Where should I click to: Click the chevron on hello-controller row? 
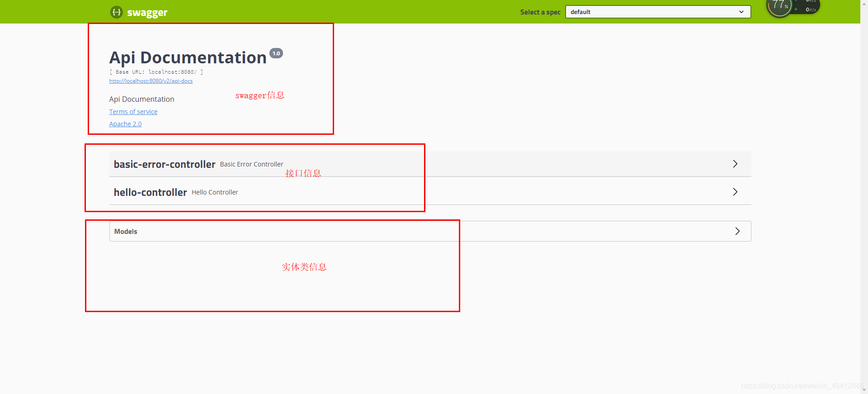tap(735, 192)
